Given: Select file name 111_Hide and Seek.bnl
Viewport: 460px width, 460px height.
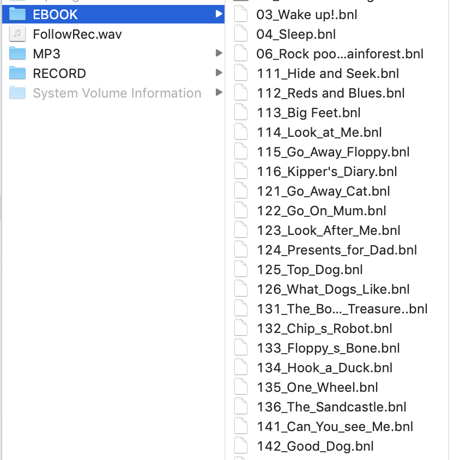Looking at the screenshot, I should pos(328,74).
